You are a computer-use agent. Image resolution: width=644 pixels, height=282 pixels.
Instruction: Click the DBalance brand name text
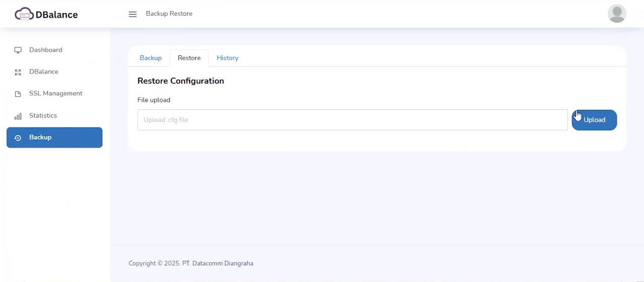point(56,15)
